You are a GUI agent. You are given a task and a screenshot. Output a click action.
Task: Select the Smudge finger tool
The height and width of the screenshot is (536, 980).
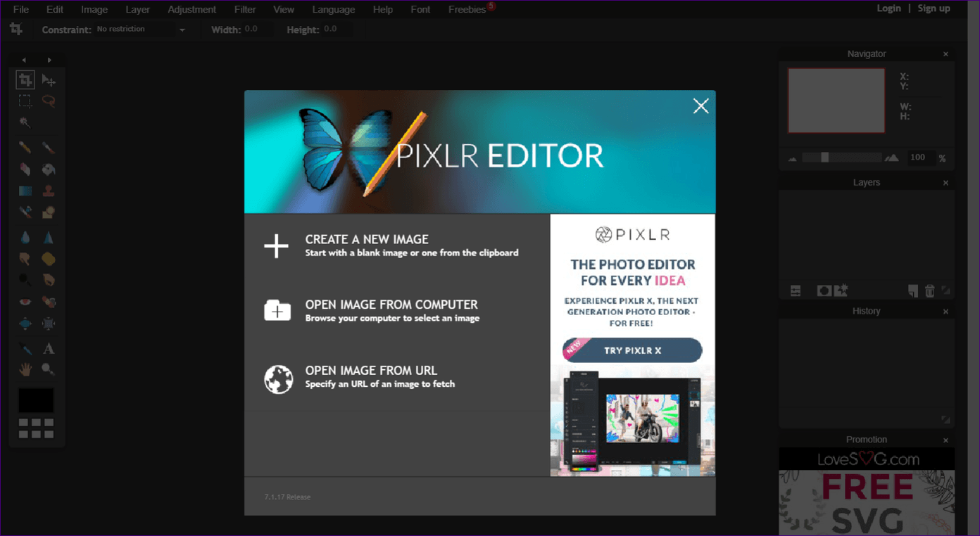pos(25,259)
